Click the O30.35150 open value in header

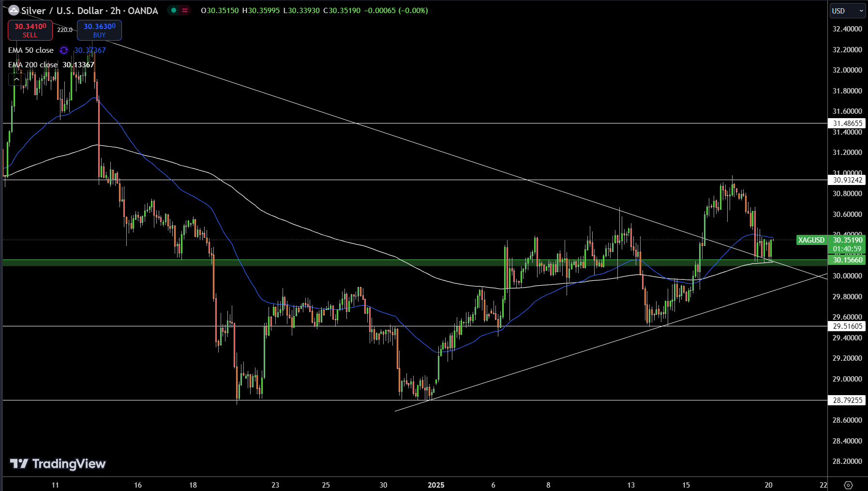coord(220,11)
